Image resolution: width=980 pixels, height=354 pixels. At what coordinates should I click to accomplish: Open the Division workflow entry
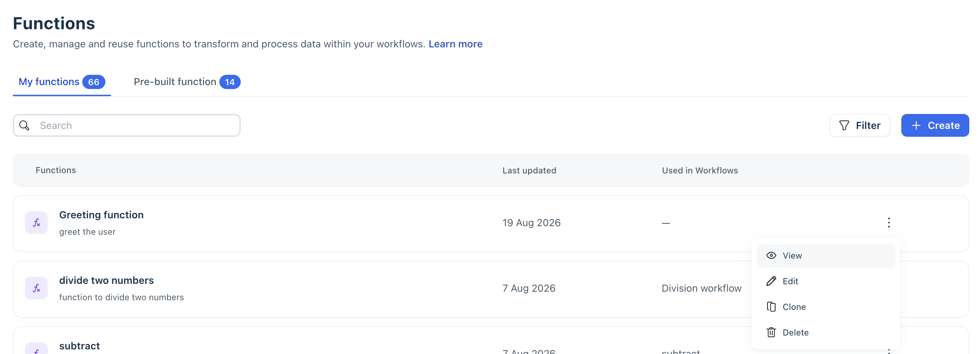pos(702,288)
